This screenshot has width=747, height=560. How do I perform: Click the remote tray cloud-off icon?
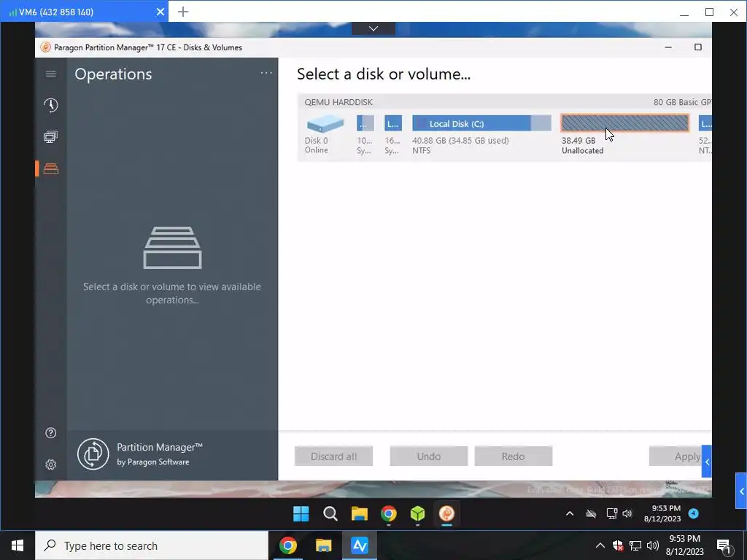click(591, 513)
